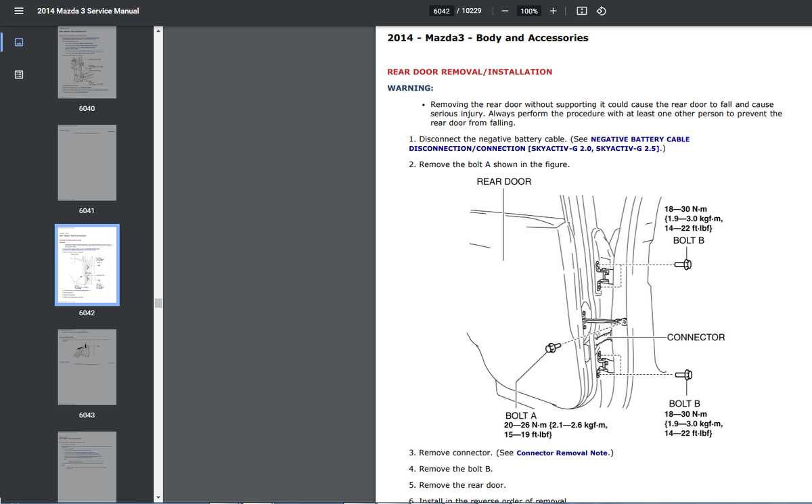This screenshot has width=812, height=504.
Task: Click the thumbnail panel scrollbar handle
Action: point(158,302)
